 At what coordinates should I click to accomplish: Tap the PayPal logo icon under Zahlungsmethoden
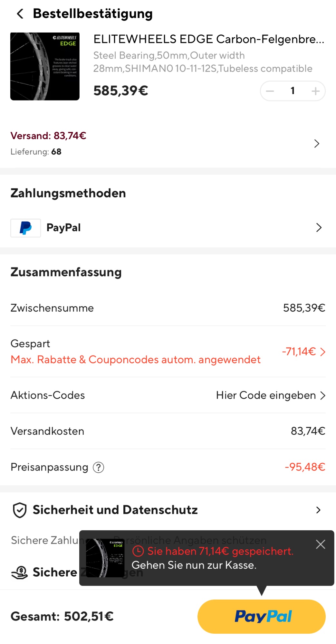click(26, 228)
